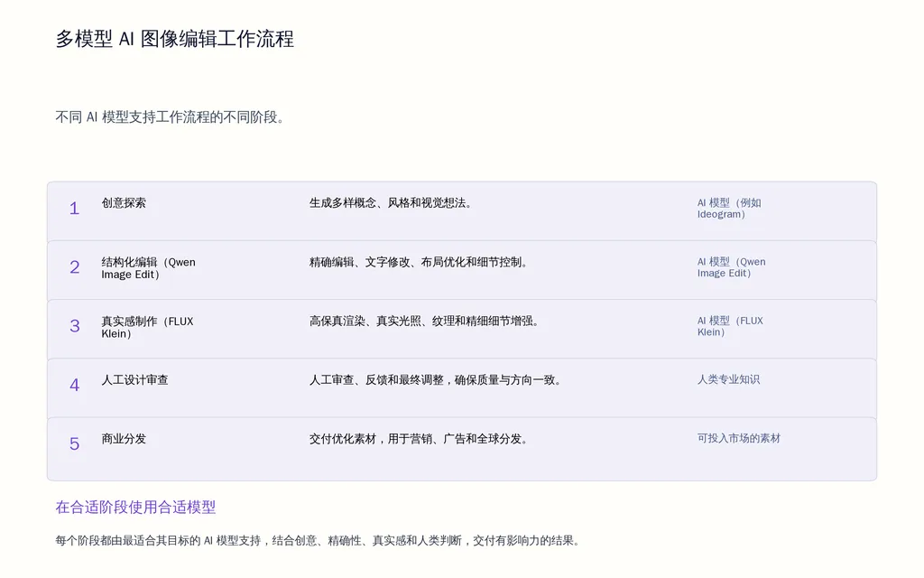Select step number 2
Screen dimensions: 924x578
coord(74,267)
